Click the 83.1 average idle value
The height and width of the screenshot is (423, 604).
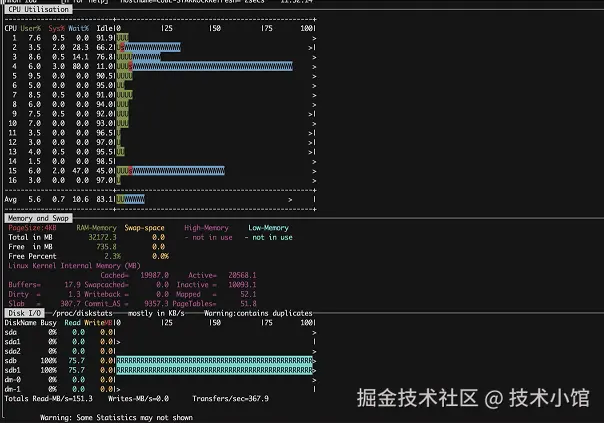coord(105,199)
